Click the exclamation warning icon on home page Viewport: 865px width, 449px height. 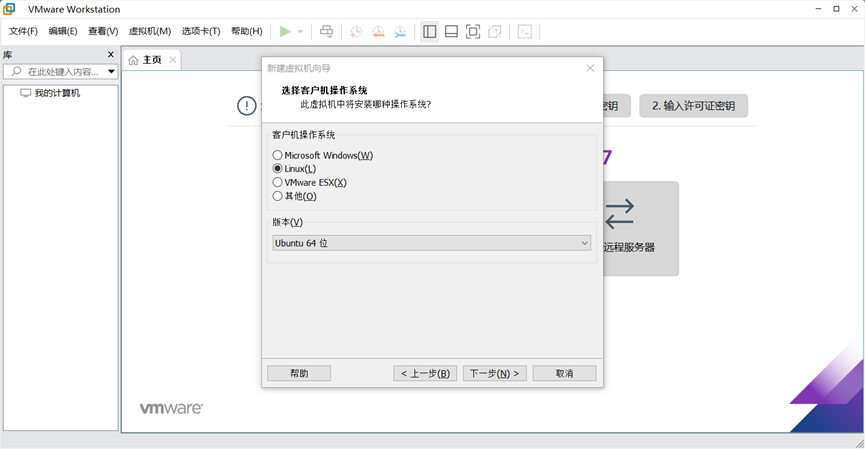pos(247,105)
